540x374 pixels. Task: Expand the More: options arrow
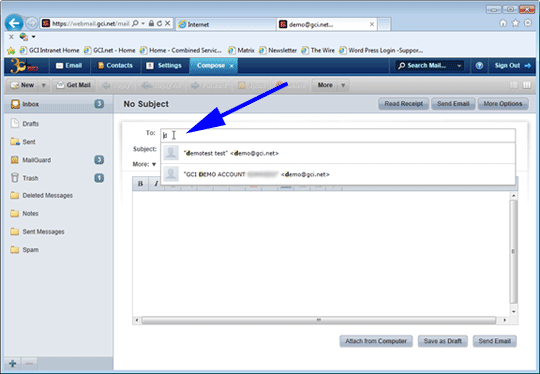154,164
